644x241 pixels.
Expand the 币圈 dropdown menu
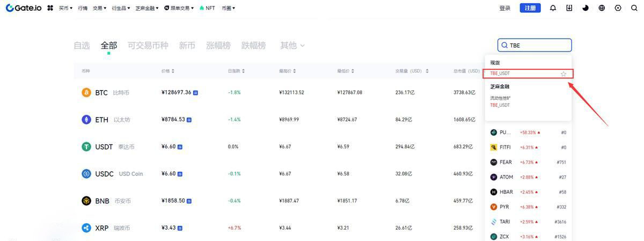coord(228,8)
